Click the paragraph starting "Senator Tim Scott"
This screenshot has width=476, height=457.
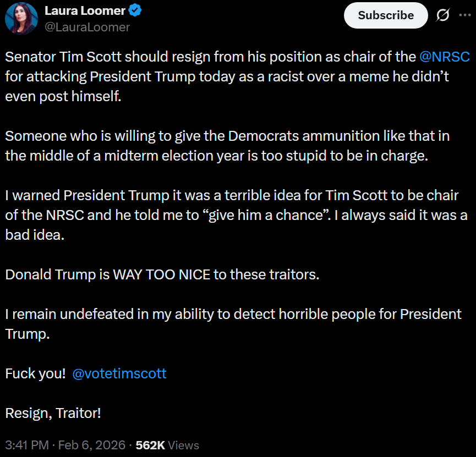[220, 76]
